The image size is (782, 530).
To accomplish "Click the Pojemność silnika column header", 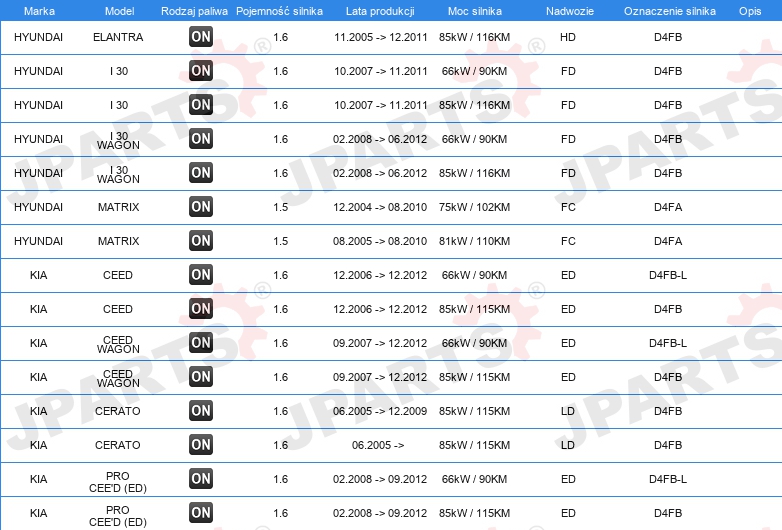I will (279, 11).
